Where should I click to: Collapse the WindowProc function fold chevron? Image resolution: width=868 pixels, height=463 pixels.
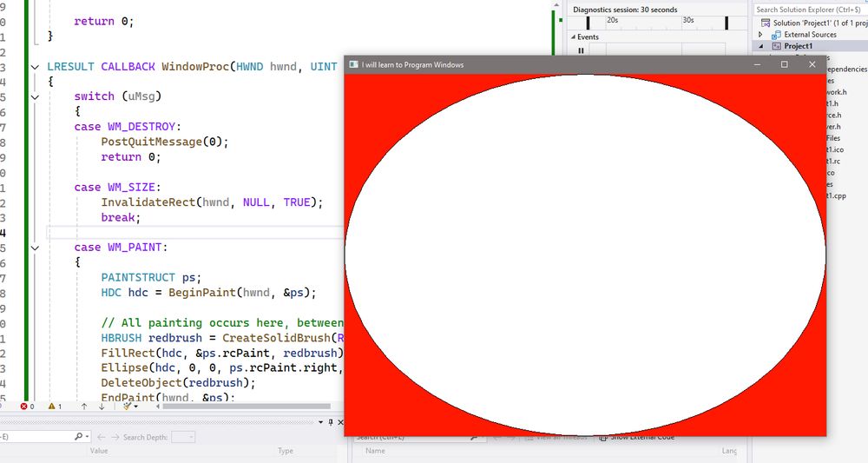[35, 67]
